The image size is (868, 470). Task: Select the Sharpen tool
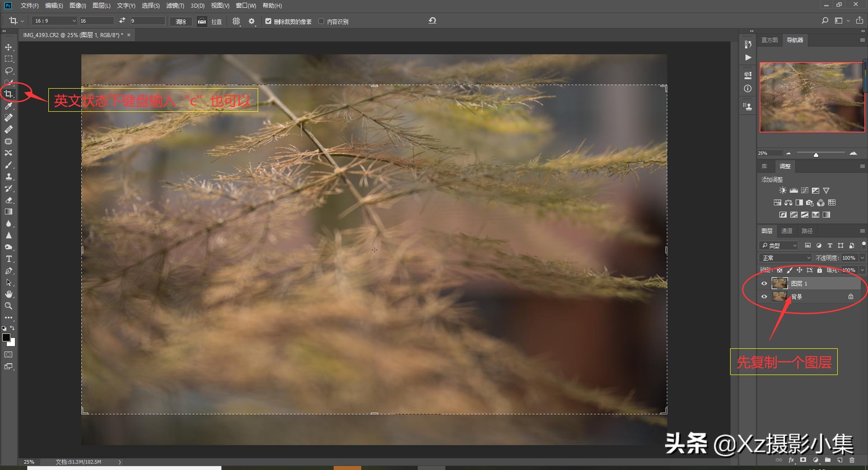(x=9, y=235)
